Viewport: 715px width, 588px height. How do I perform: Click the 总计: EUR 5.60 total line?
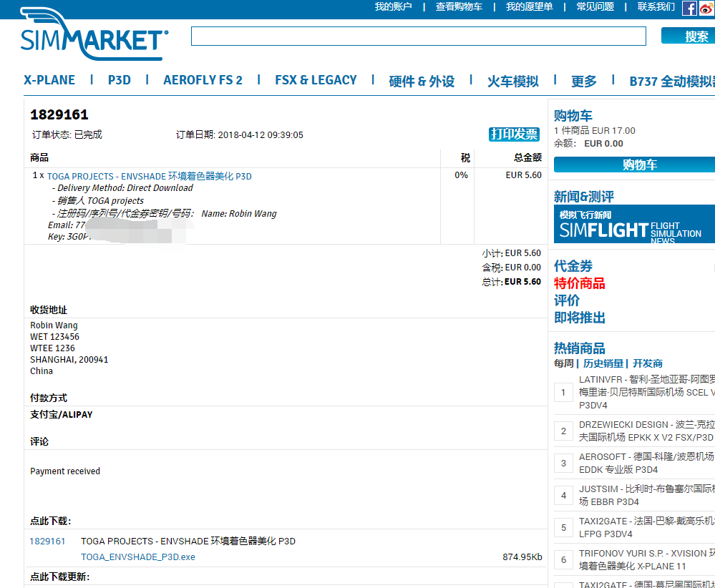(x=511, y=282)
